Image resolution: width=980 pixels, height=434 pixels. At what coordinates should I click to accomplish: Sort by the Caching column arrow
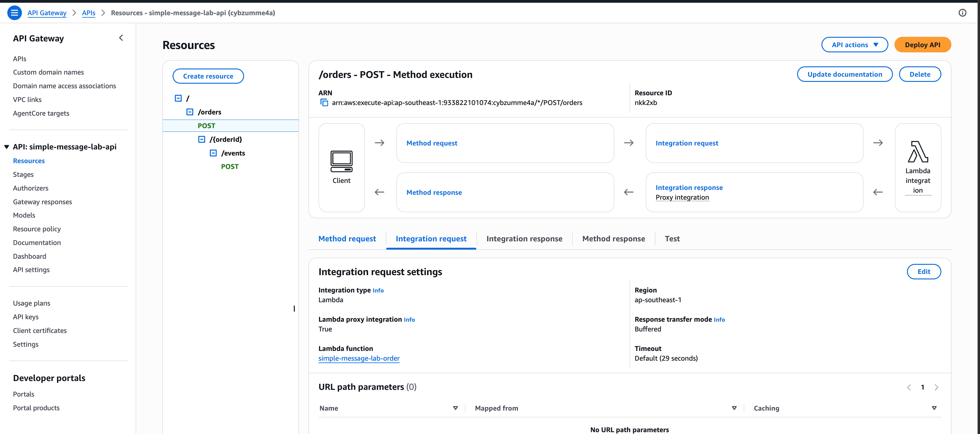click(x=934, y=408)
